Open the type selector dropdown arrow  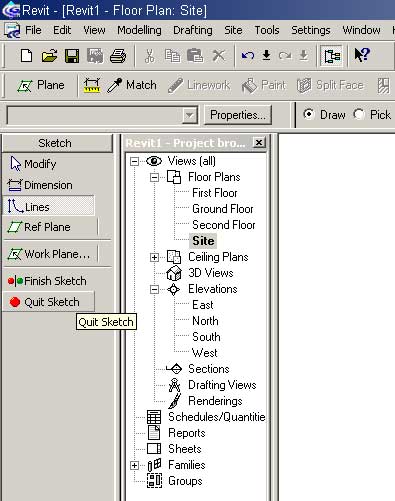tap(190, 115)
